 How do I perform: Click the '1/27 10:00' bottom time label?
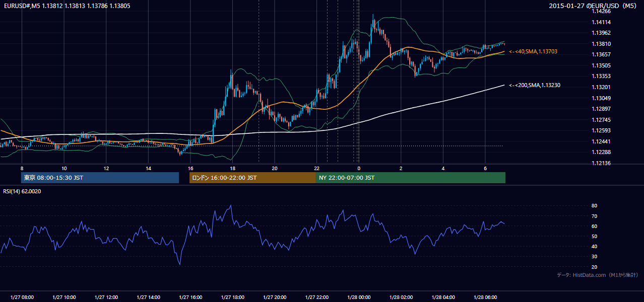(64, 297)
